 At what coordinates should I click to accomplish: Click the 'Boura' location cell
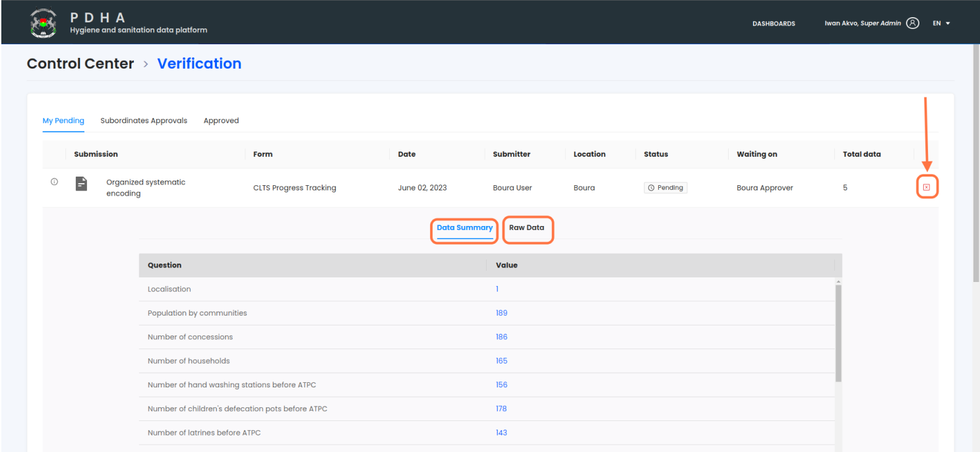tap(584, 188)
